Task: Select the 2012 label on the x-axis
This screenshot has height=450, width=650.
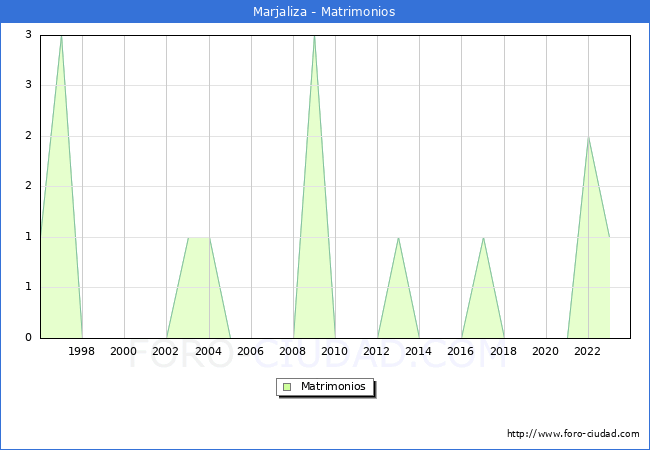Action: [x=377, y=351]
